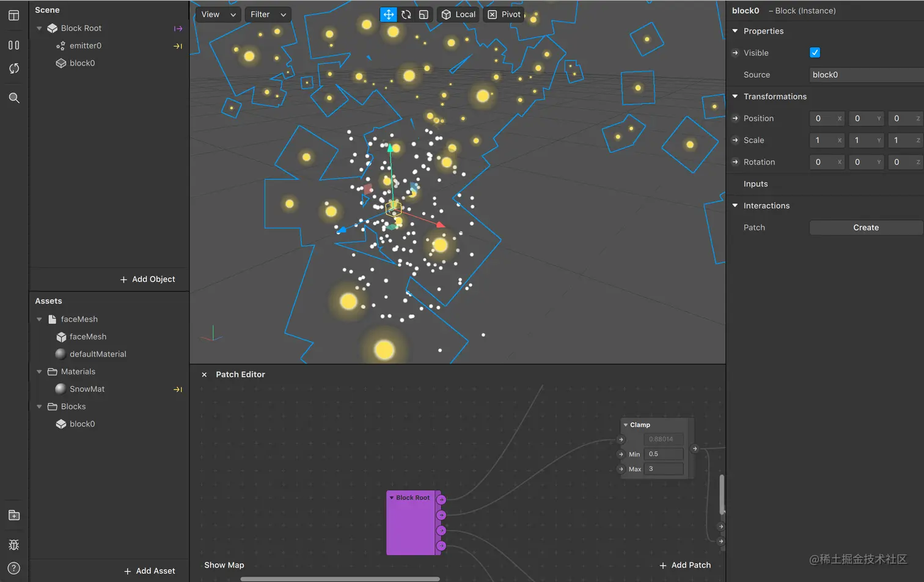Collapse the faceMesh asset group
The height and width of the screenshot is (582, 924).
coord(39,320)
